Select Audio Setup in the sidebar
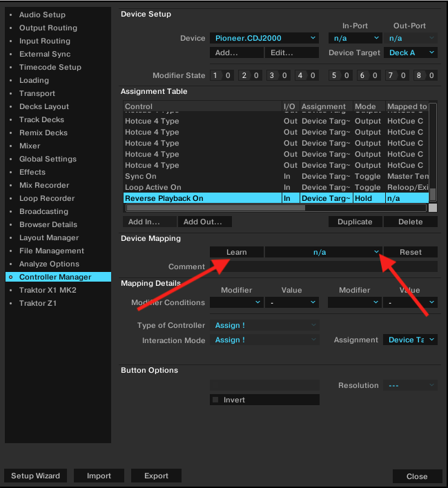 coord(42,14)
